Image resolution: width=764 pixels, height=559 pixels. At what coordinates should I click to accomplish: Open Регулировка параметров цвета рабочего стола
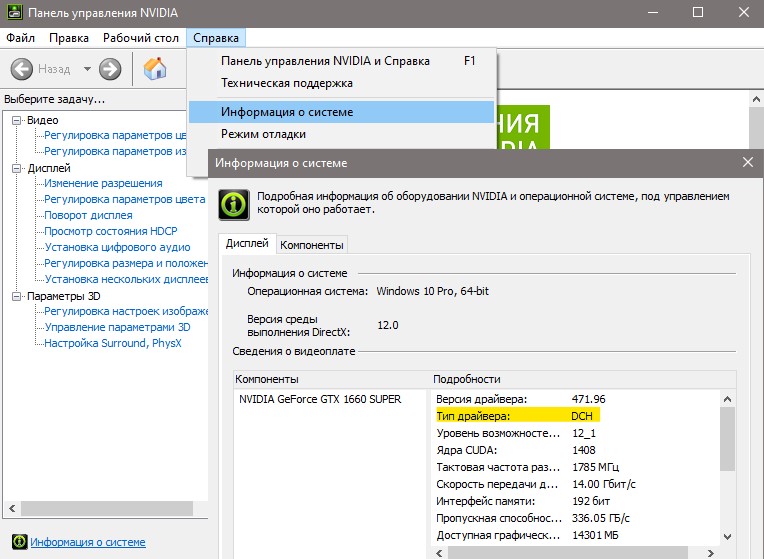tap(125, 199)
